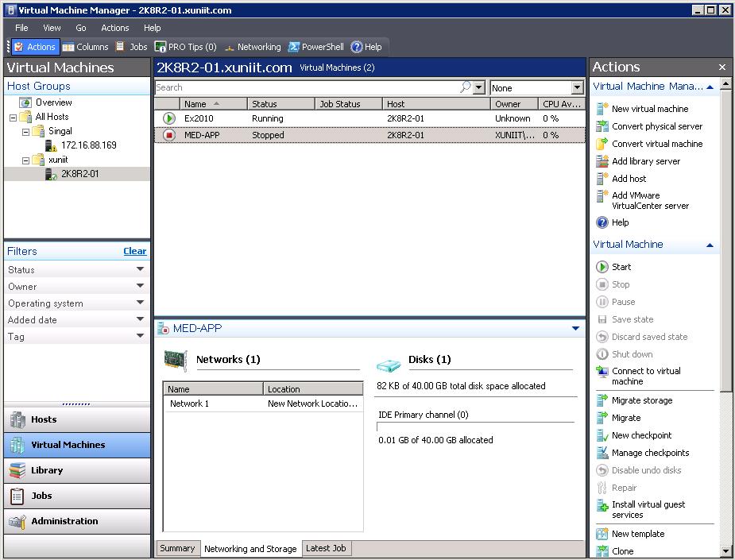The image size is (735, 560).
Task: Sort by the Status column header
Action: coord(280,104)
